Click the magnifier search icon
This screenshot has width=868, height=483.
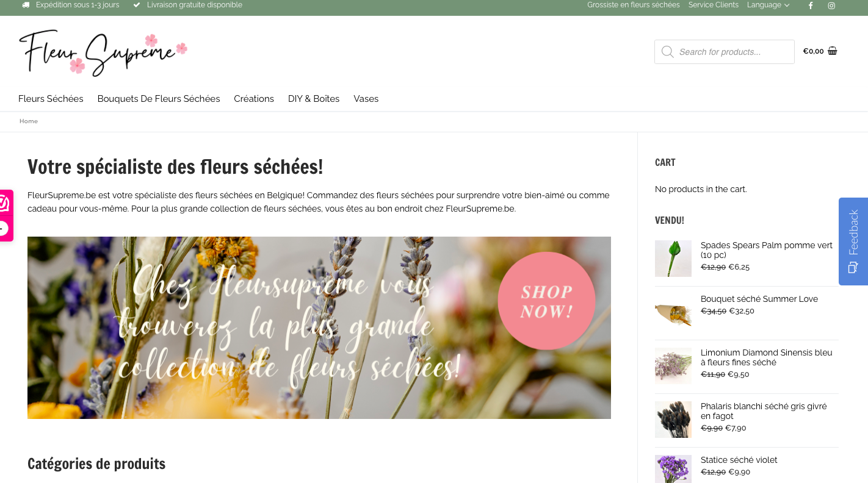[x=667, y=52]
